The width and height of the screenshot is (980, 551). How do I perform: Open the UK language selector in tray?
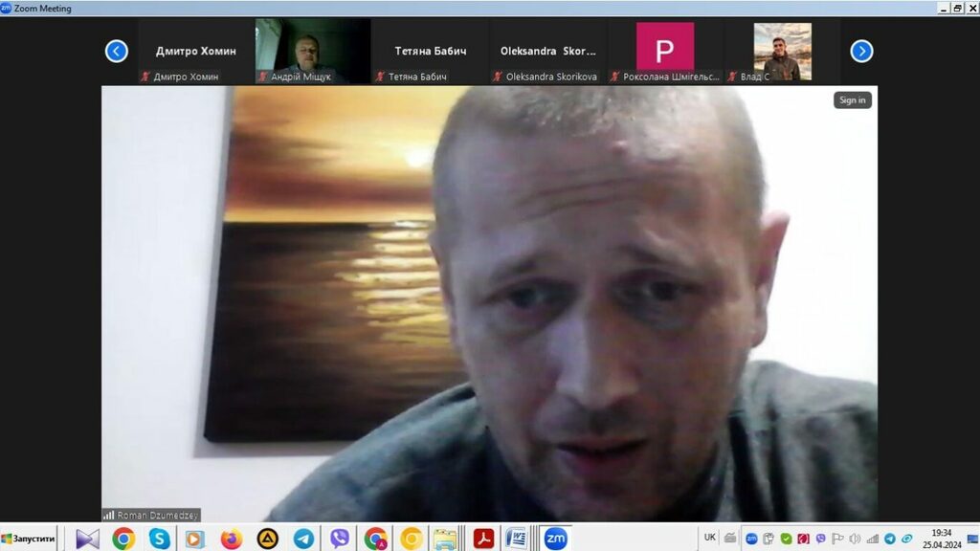709,538
